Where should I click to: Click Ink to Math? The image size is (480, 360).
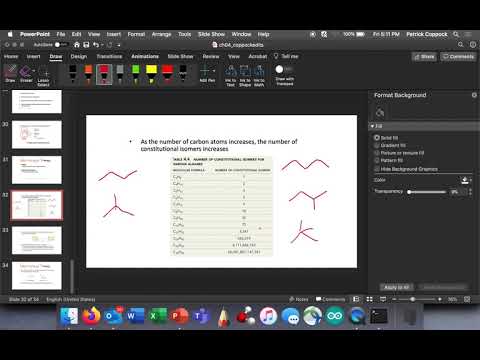[x=259, y=75]
